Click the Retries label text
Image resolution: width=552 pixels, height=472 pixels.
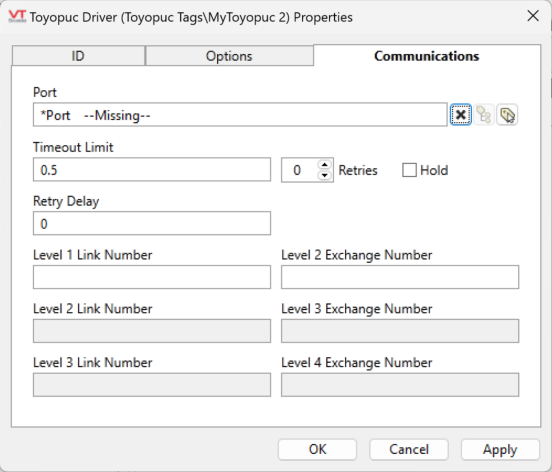pos(358,170)
